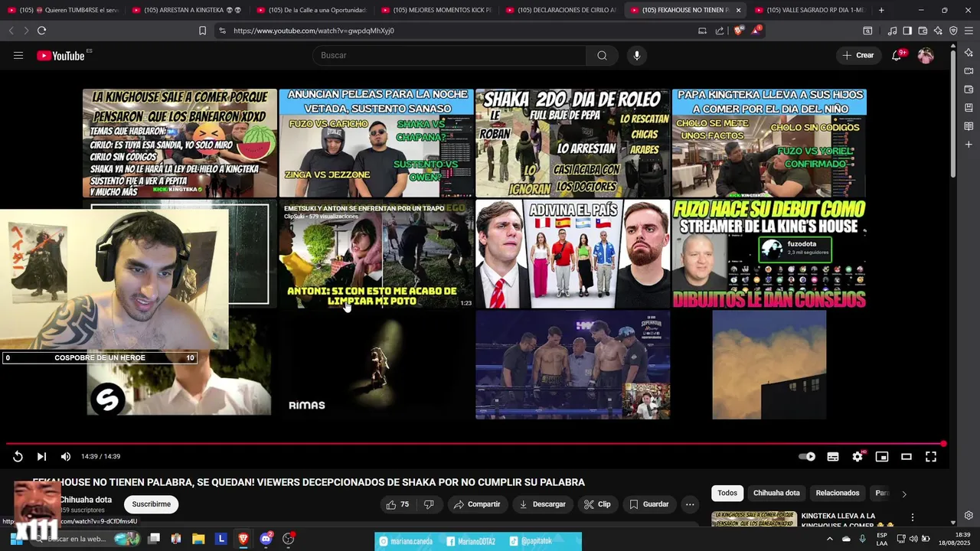The width and height of the screenshot is (980, 551).
Task: Open the account avatar menu
Action: [x=926, y=55]
